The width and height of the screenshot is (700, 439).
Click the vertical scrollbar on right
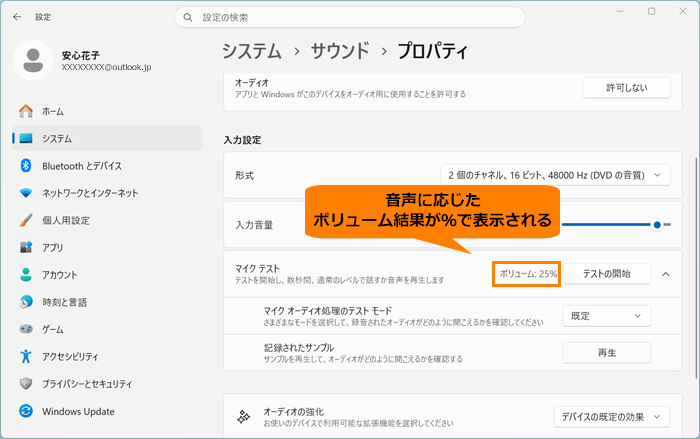696,268
